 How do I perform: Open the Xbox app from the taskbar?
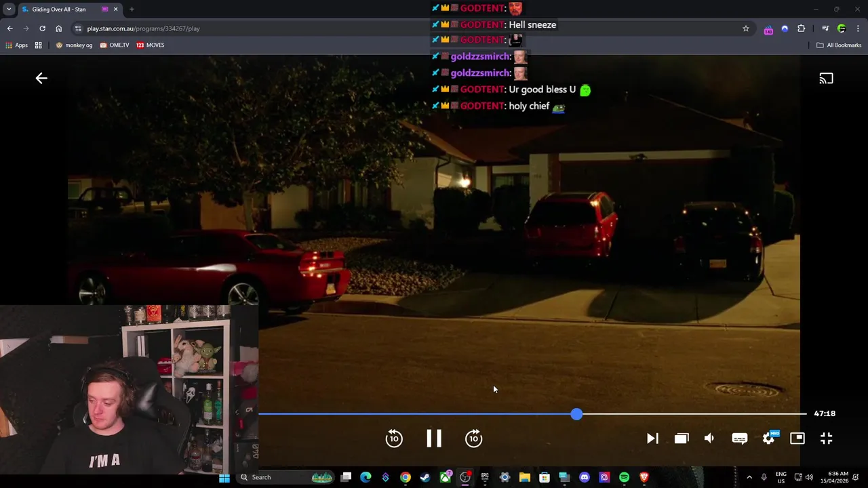[445, 477]
